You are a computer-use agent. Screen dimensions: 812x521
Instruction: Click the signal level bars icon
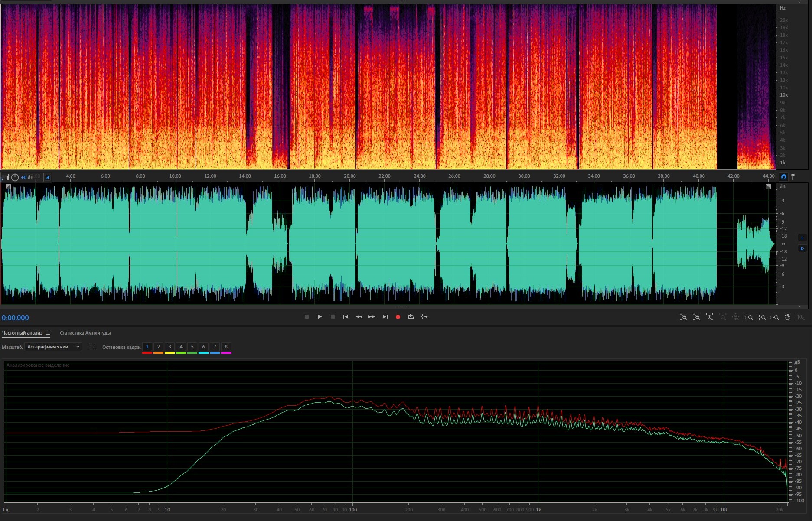click(x=5, y=177)
